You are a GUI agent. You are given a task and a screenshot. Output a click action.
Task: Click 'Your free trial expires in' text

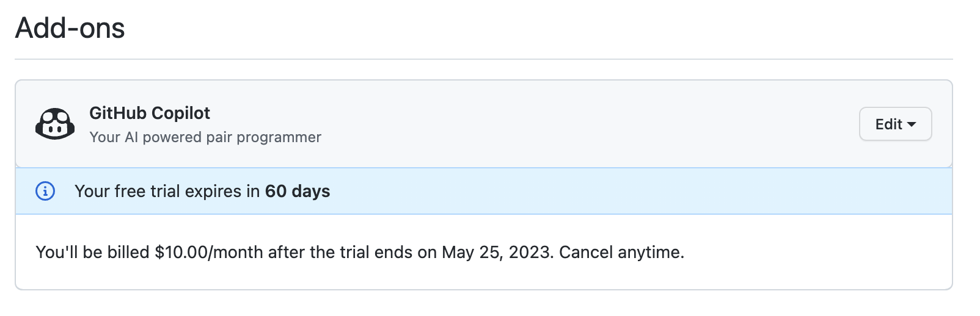pos(167,191)
